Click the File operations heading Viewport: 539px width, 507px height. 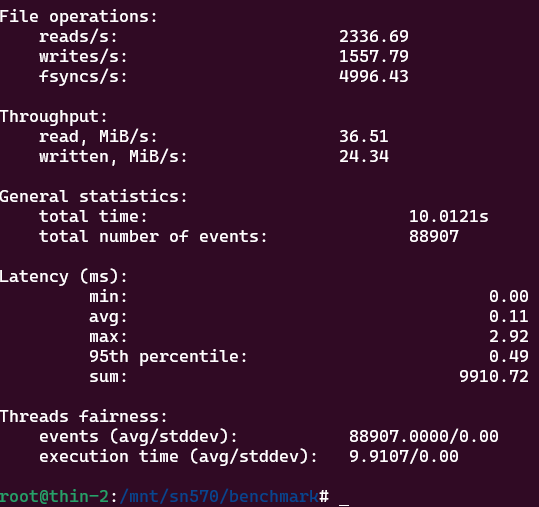pyautogui.click(x=78, y=16)
